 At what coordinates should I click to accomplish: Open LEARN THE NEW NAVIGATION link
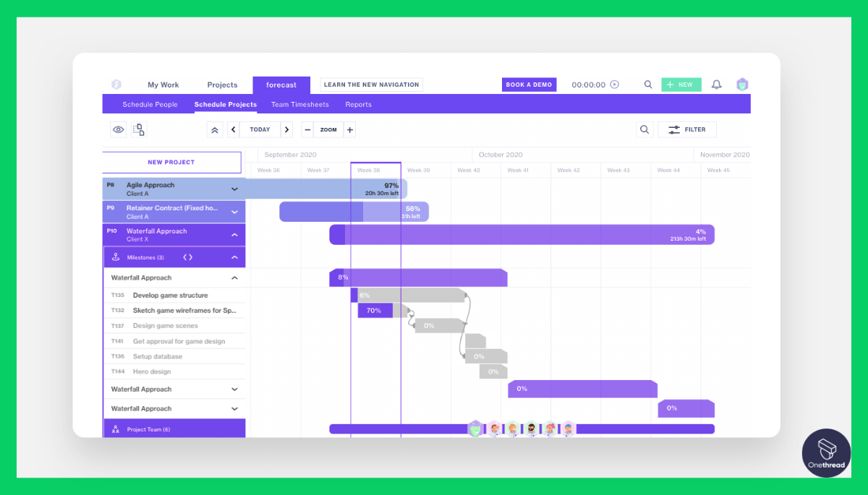pos(371,85)
